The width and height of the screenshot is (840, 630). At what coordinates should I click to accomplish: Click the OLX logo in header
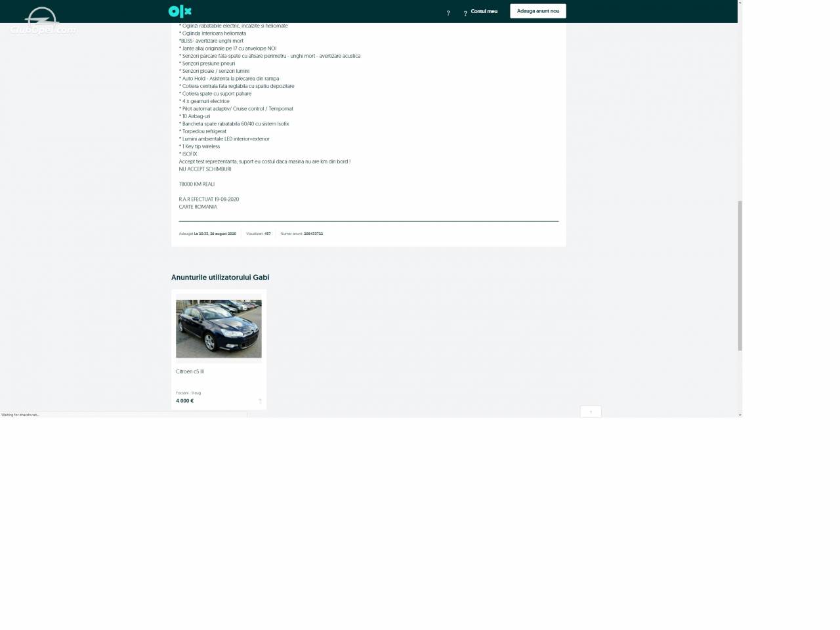point(180,11)
